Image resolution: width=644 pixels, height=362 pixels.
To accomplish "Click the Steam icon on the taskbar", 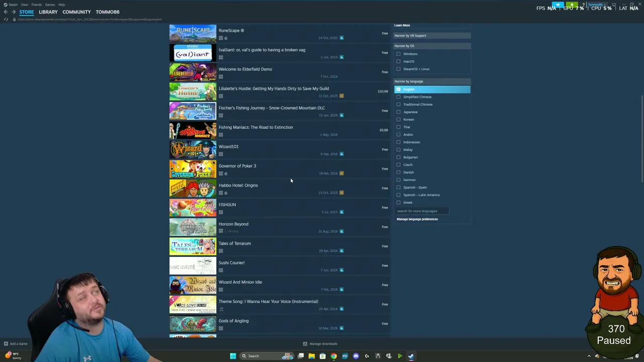I will click(411, 356).
